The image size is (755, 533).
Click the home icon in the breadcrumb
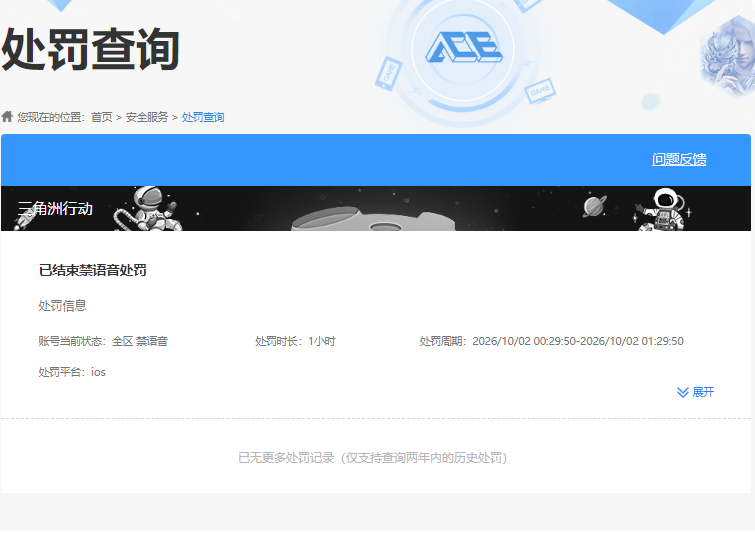click(x=7, y=117)
